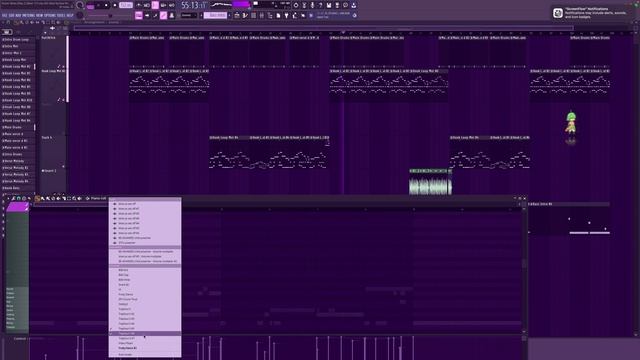The height and width of the screenshot is (360, 640).
Task: Select the Piano roll Select tool
Action: [69, 198]
